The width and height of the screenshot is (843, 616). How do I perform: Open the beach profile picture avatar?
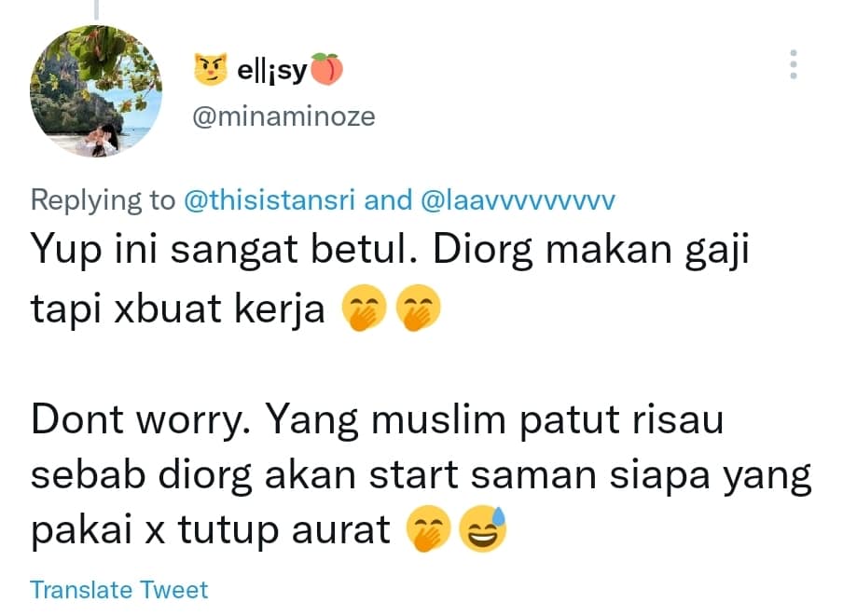[x=96, y=91]
